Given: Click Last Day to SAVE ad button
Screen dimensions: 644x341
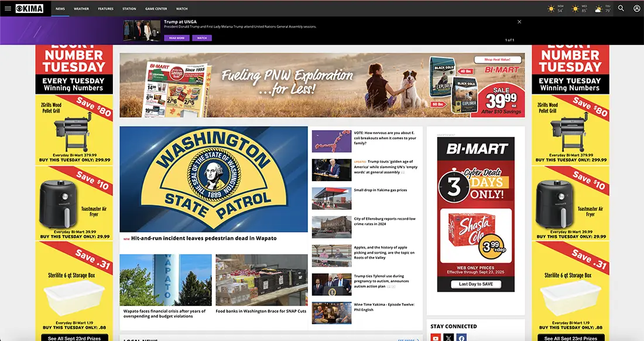Looking at the screenshot, I should pos(476,284).
